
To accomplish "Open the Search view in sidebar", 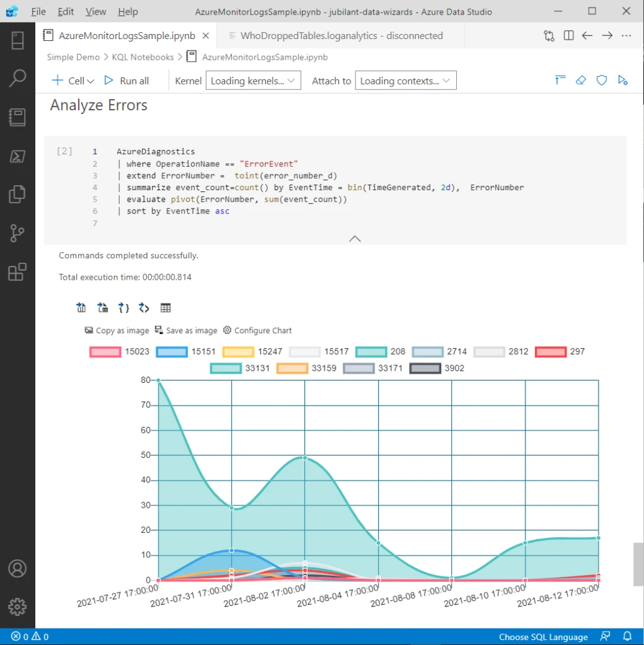I will [17, 79].
